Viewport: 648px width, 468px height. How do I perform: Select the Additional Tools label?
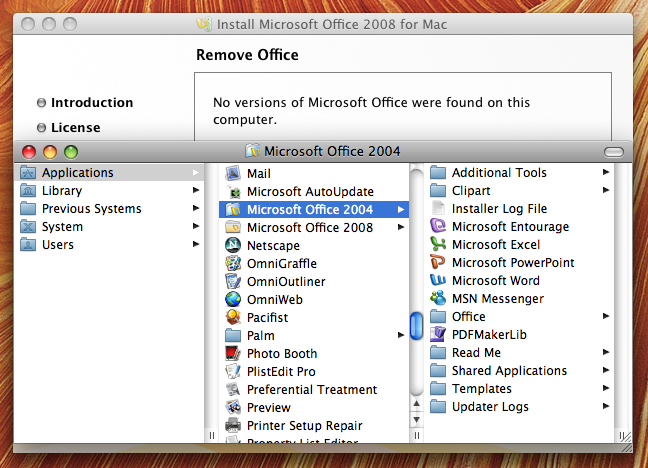point(499,172)
